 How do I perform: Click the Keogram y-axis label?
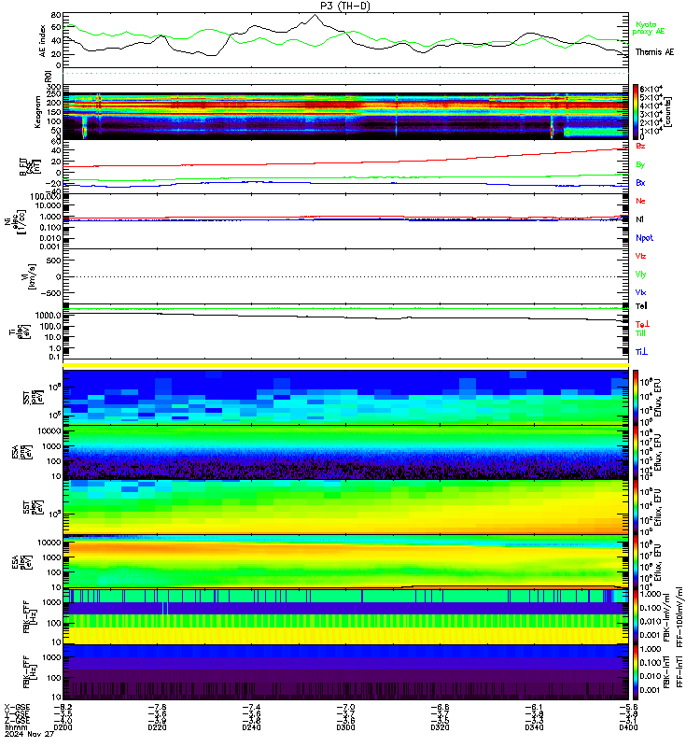(37, 112)
